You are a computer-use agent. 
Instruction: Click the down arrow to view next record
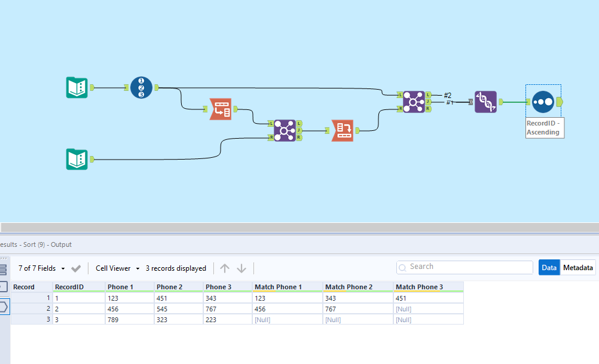242,268
